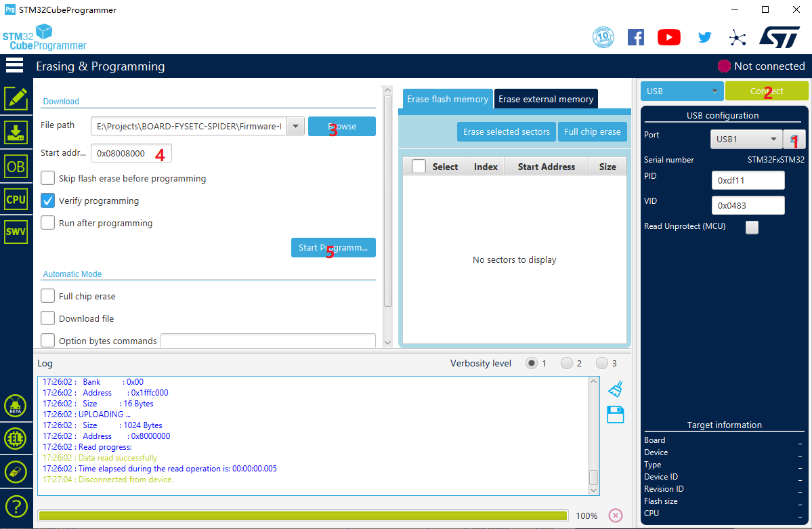Click the Start address input field
This screenshot has width=812, height=529.
click(131, 153)
